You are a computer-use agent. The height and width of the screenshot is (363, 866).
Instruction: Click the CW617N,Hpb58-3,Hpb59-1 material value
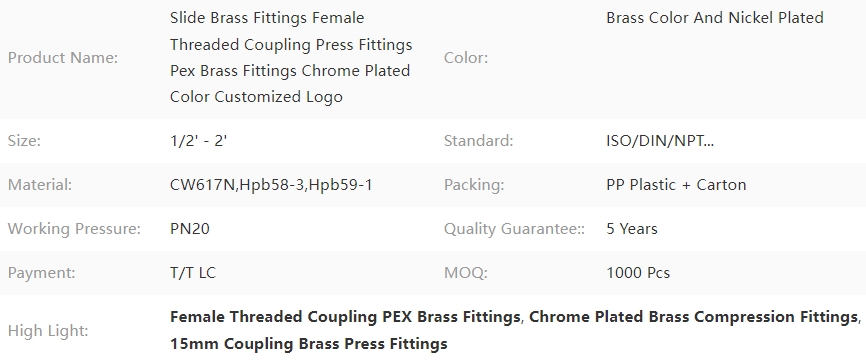coord(271,185)
